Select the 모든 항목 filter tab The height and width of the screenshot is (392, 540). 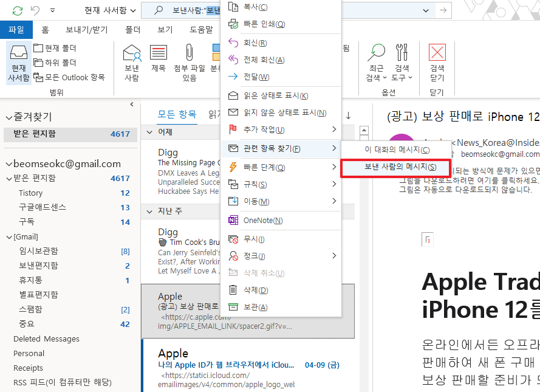click(177, 115)
